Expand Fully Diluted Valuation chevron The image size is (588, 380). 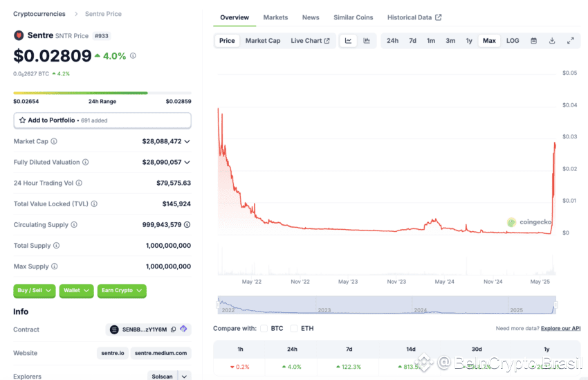pos(187,162)
